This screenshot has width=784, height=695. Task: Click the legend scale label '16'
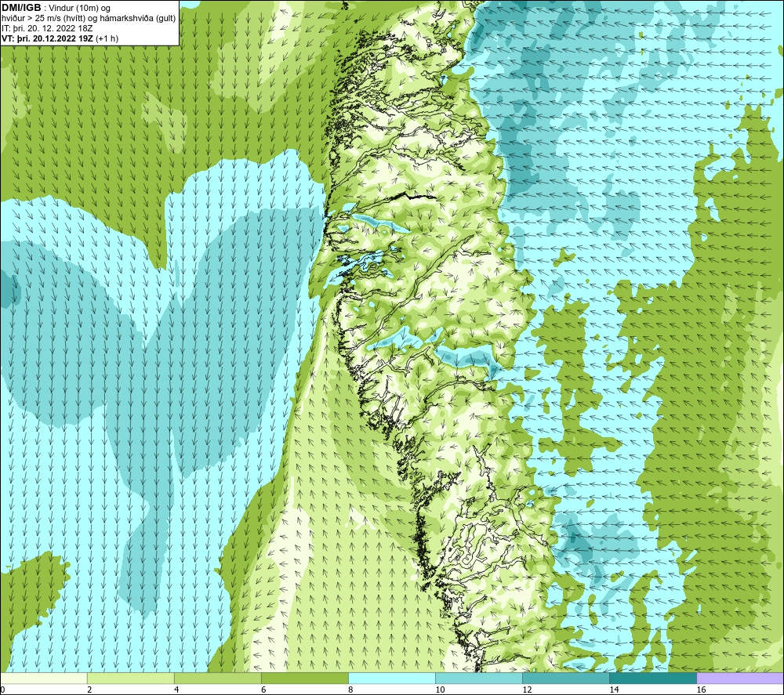(701, 690)
